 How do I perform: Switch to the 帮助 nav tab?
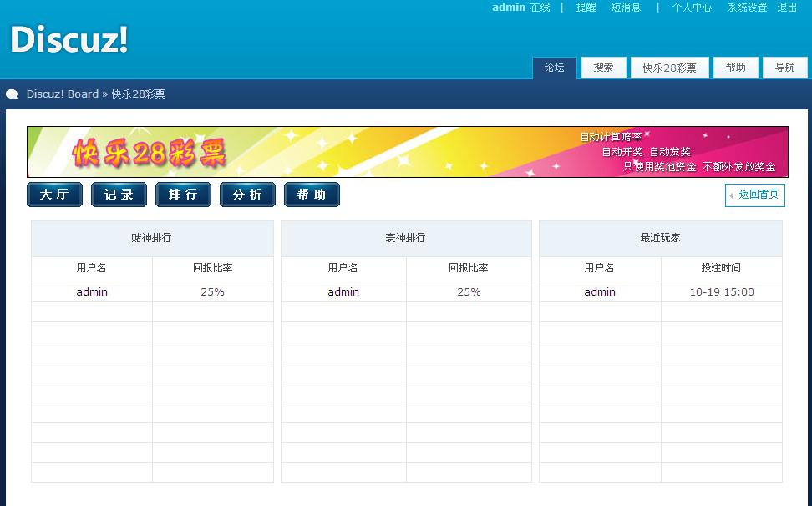pyautogui.click(x=735, y=68)
